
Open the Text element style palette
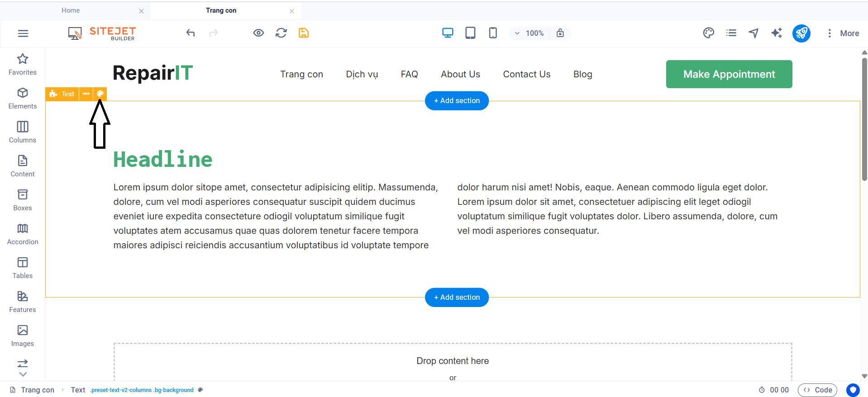(100, 94)
